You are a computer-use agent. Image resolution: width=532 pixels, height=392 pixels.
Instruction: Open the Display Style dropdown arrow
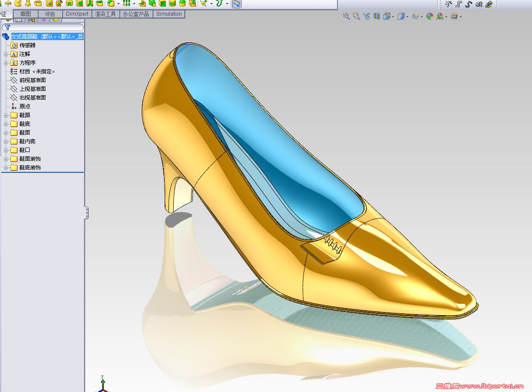(408, 17)
